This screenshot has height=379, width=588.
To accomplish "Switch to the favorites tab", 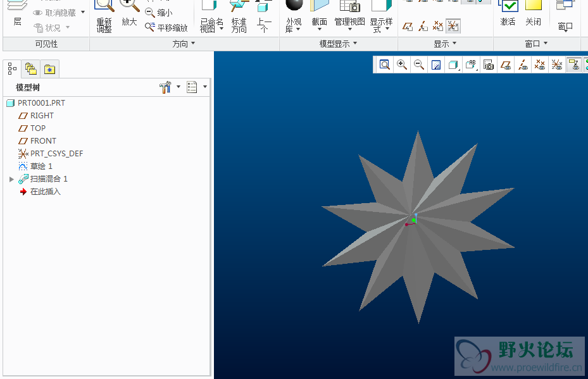I will [49, 69].
